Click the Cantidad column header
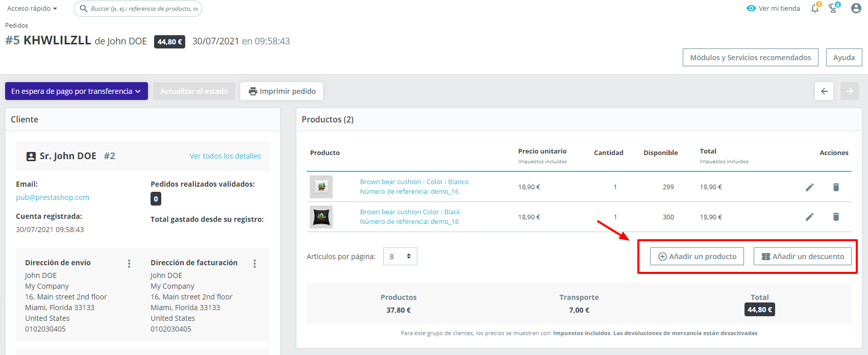868x355 pixels. coord(609,153)
